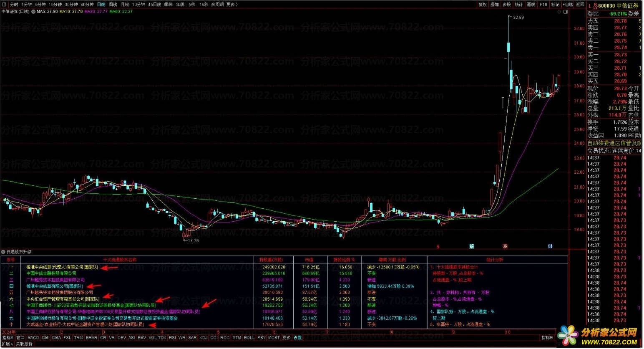Select the KDJ indicator tab

tap(203, 338)
